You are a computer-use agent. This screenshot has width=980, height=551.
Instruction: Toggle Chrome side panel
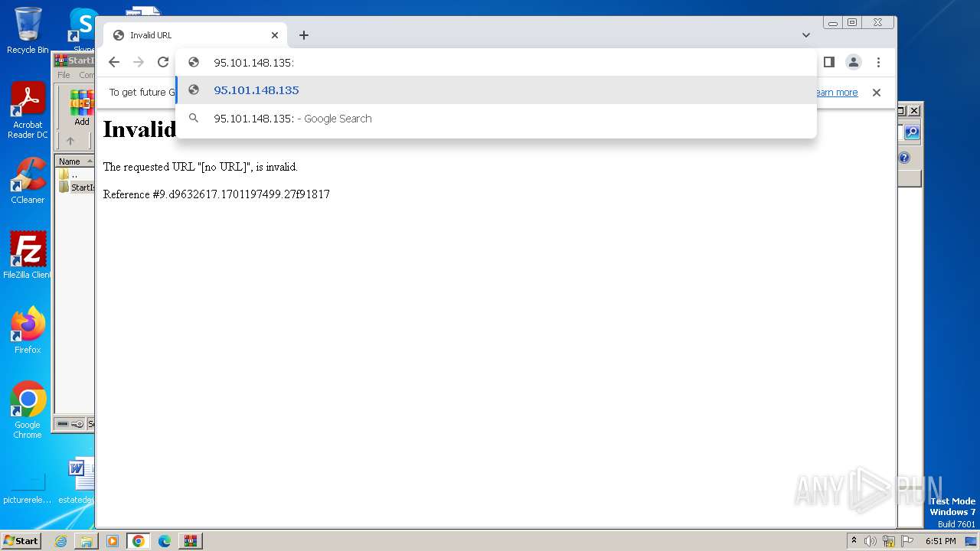(829, 63)
